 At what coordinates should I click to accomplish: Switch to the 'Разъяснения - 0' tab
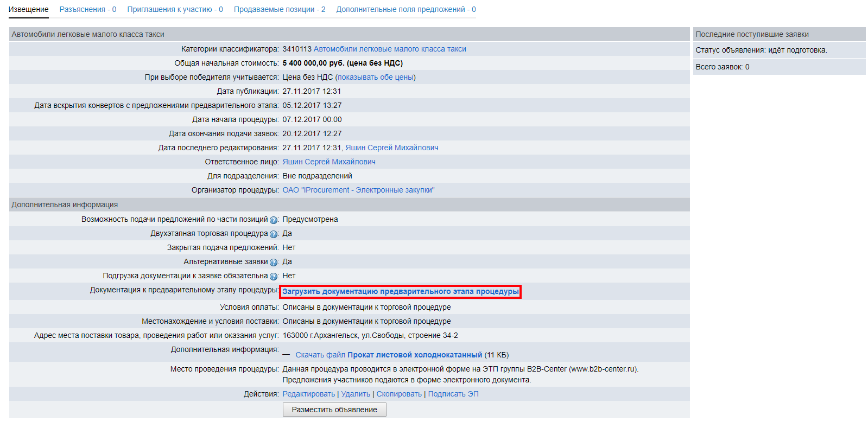click(88, 9)
